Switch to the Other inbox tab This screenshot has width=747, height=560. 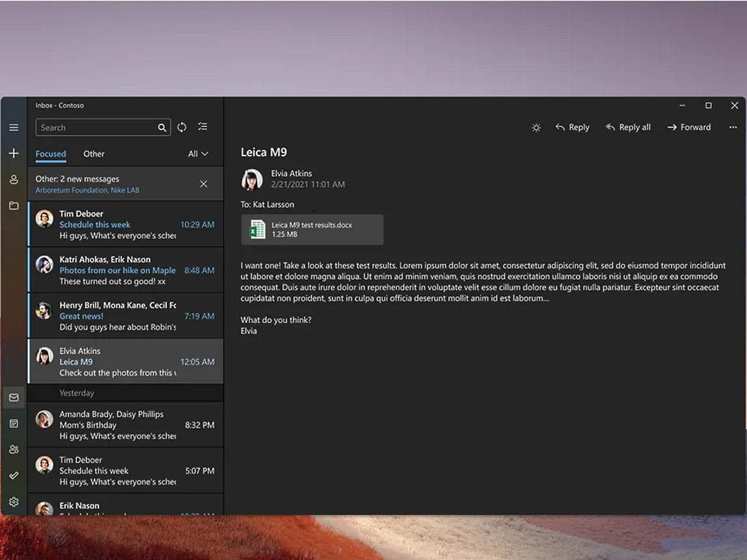[93, 154]
